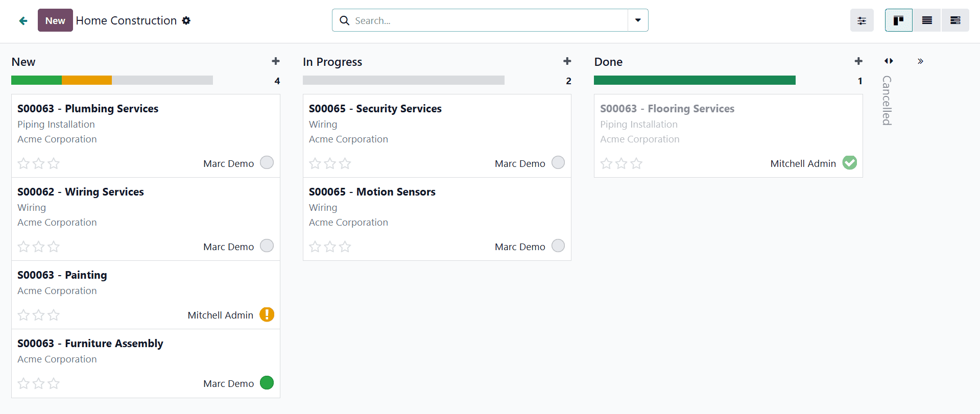980x414 pixels.
Task: Unfold the Cancelled column arrows icon
Action: tap(889, 61)
